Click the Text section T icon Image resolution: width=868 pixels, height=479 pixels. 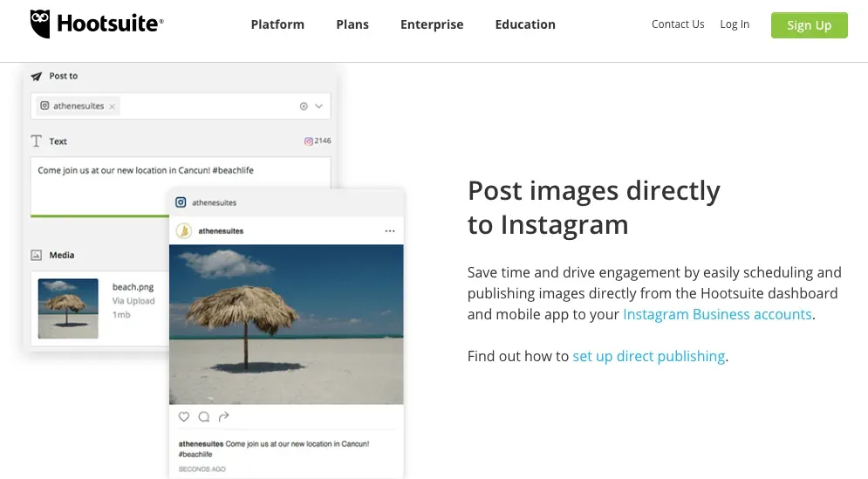coord(37,141)
